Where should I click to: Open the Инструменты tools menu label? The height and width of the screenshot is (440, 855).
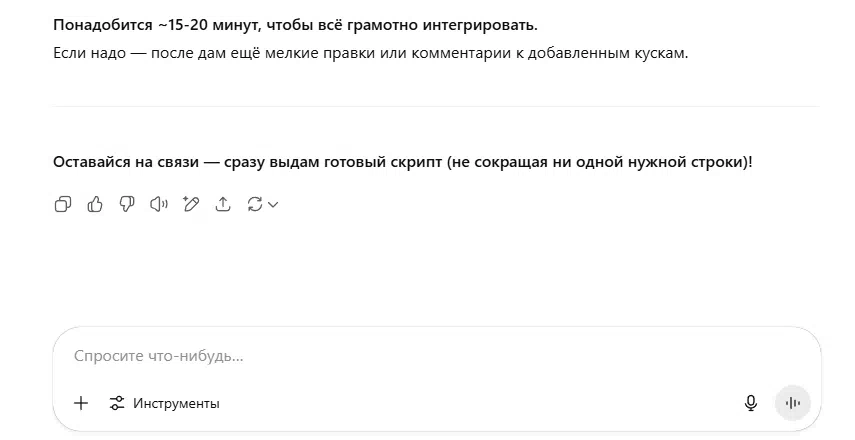click(x=176, y=403)
